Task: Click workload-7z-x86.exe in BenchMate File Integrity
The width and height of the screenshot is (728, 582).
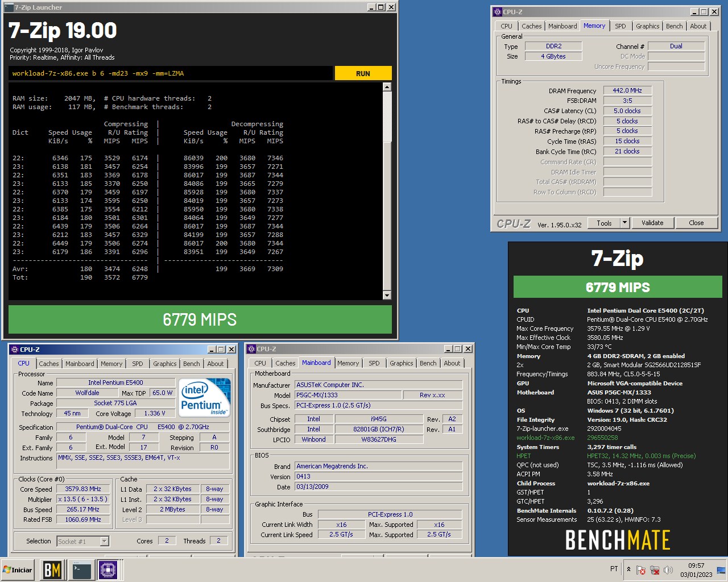Action: click(x=545, y=438)
